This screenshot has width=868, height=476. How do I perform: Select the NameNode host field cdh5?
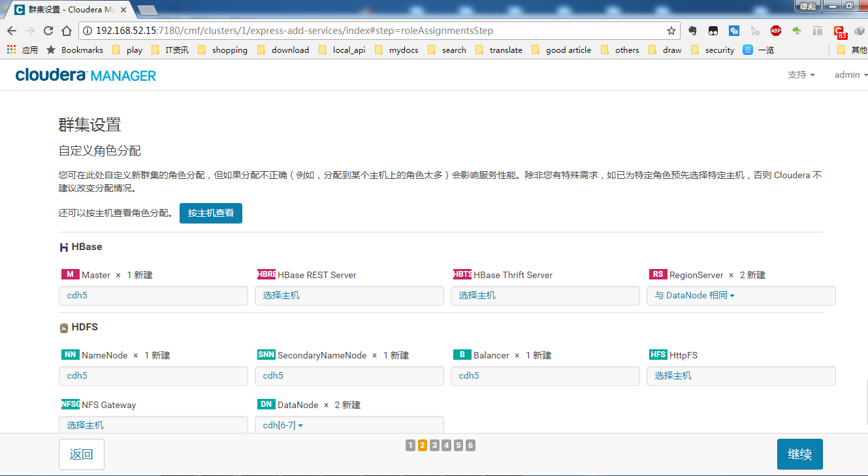[153, 375]
